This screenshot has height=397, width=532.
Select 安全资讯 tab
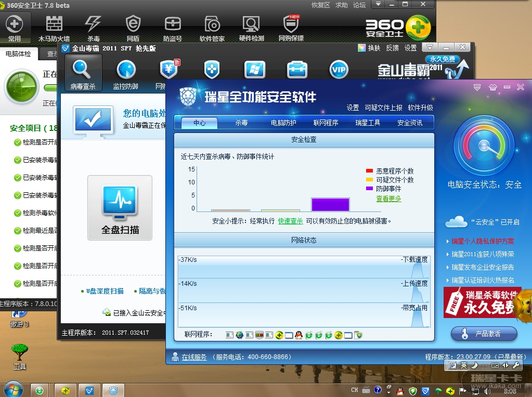point(410,123)
